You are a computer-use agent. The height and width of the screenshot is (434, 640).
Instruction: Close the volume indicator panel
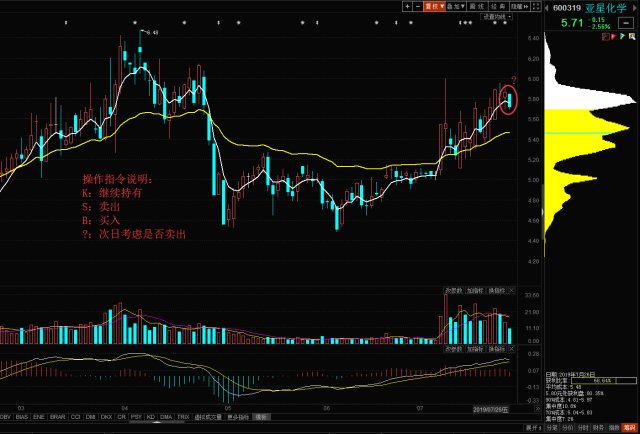[x=512, y=291]
